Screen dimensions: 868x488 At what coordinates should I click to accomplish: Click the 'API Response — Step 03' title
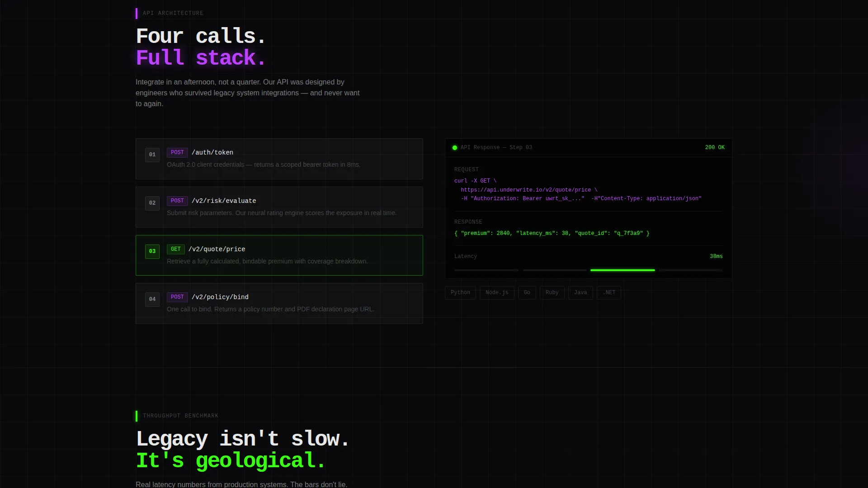click(x=496, y=148)
